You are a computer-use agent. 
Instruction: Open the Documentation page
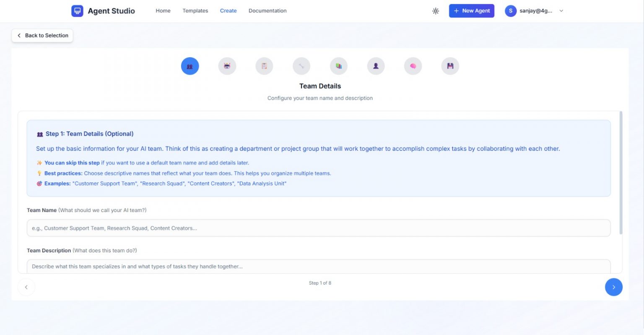[x=267, y=11]
